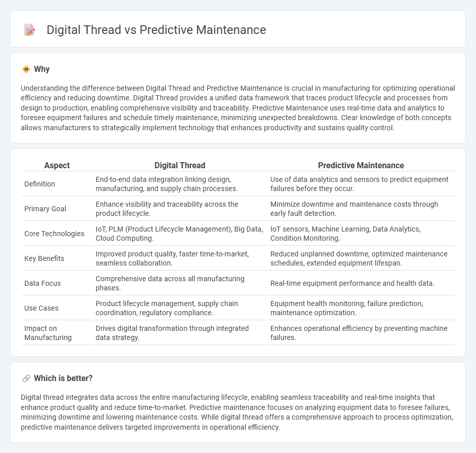Image resolution: width=476 pixels, height=453 pixels.
Task: Click cell 'Enhances operational efficiency by preventing machine failures'
Action: 361,333
